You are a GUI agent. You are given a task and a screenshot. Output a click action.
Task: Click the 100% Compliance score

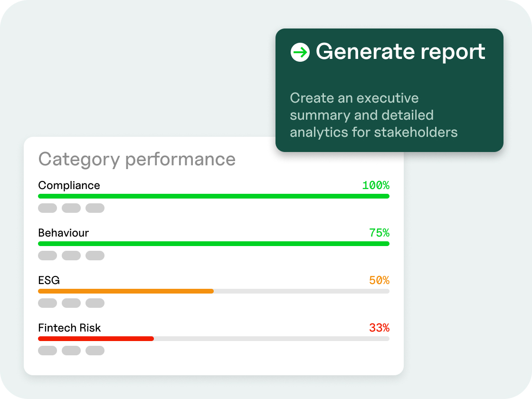pyautogui.click(x=376, y=185)
